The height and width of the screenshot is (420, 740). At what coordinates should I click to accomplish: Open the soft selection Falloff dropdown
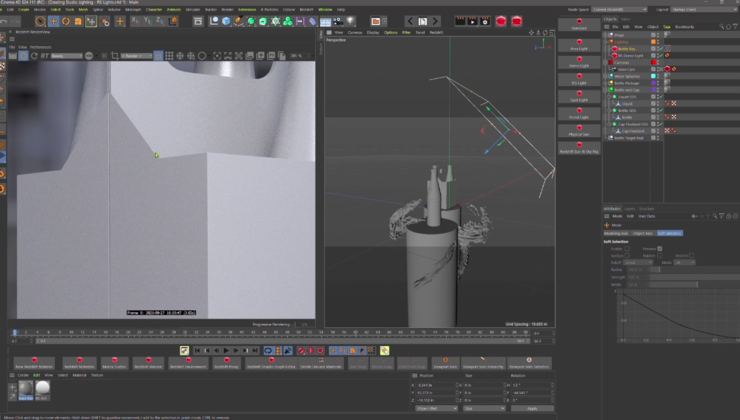pyautogui.click(x=639, y=262)
